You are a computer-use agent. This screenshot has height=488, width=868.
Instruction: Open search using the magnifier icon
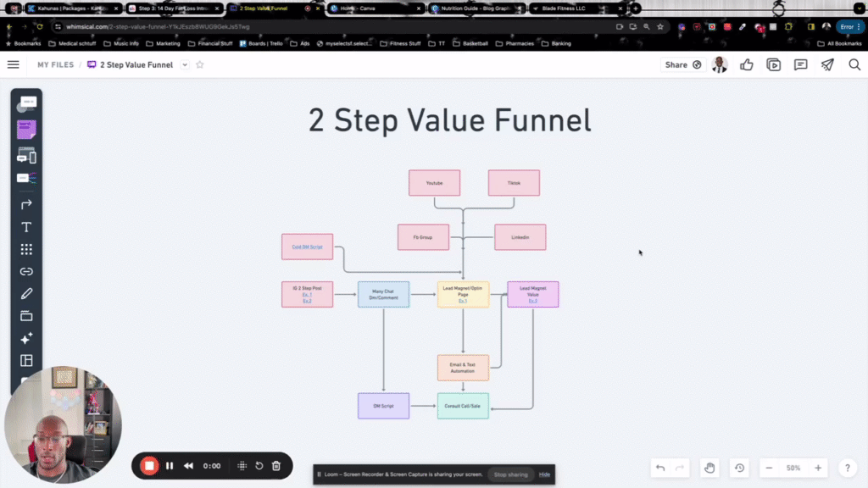coord(854,64)
